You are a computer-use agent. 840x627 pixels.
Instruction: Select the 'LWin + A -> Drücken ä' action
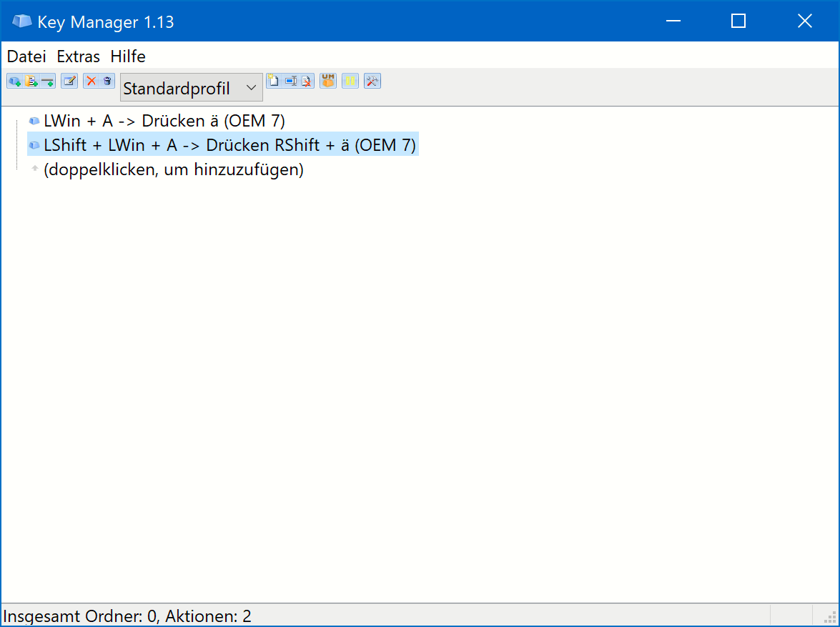(164, 121)
